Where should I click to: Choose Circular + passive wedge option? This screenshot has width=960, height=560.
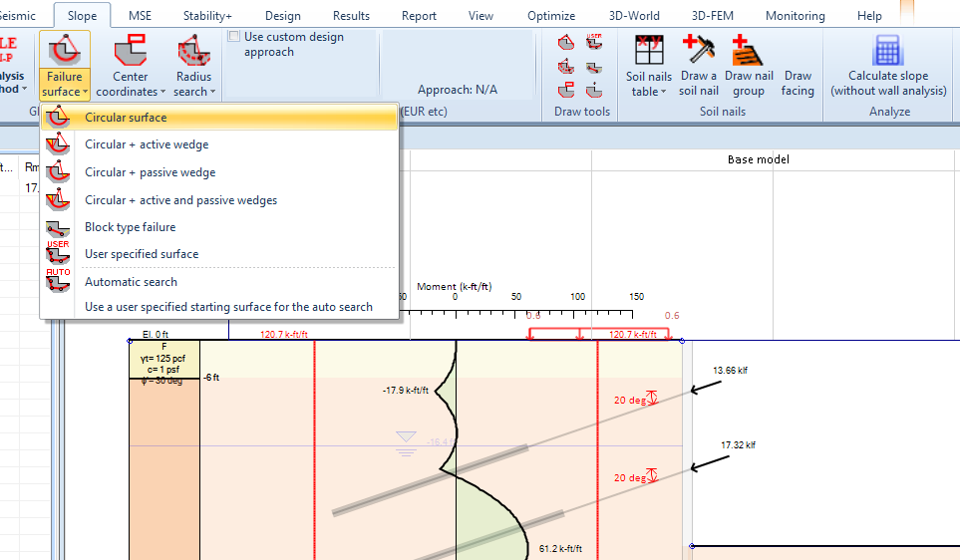tap(219, 172)
